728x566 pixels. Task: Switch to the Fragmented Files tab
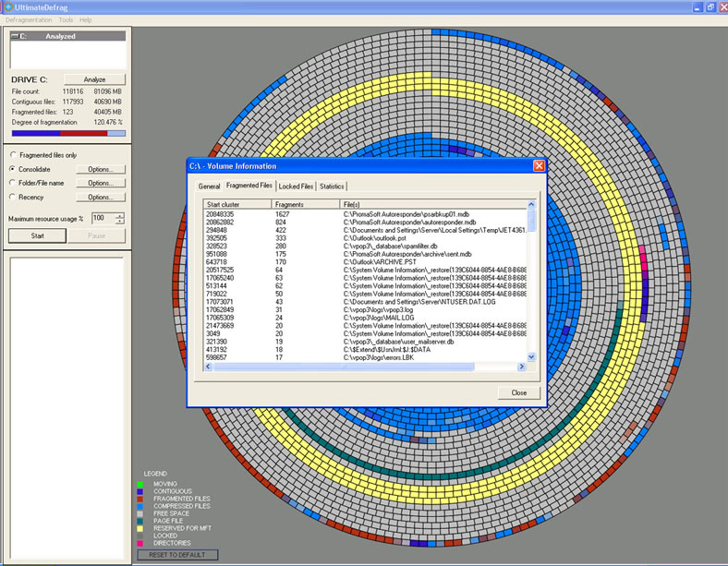click(x=249, y=186)
